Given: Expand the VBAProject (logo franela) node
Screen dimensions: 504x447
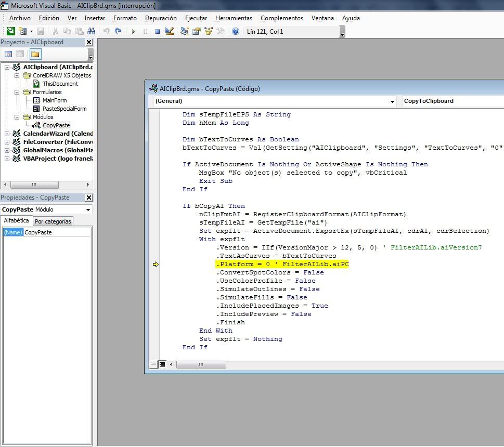Looking at the screenshot, I should (7, 159).
